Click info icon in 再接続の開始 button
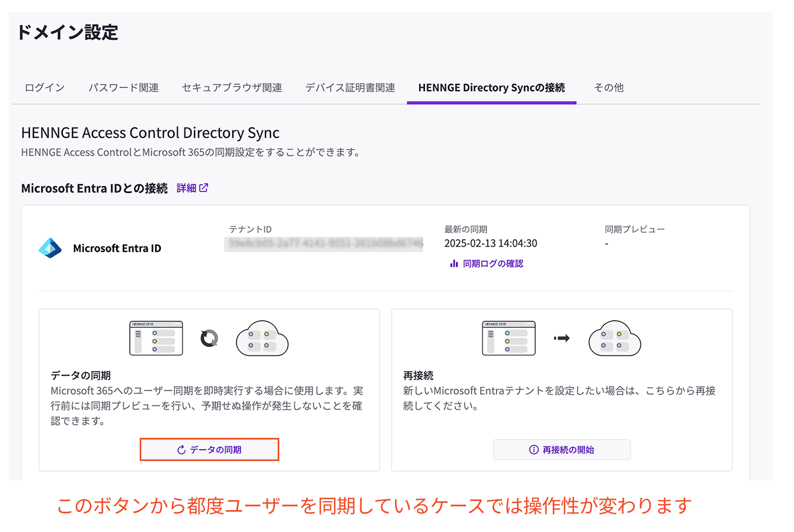 [x=533, y=450]
